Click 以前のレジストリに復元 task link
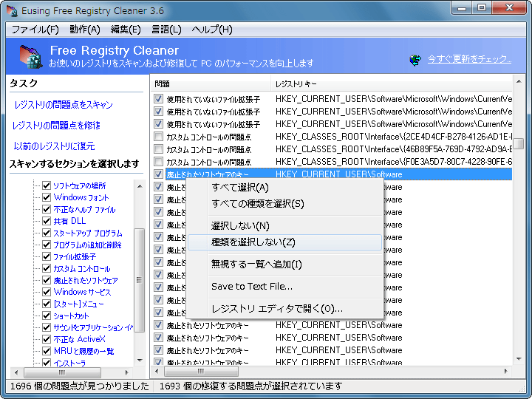The height and width of the screenshot is (399, 532). [x=54, y=146]
